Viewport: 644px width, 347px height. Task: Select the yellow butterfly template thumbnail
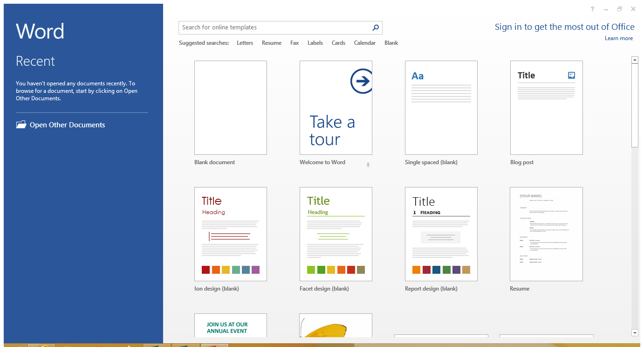336,326
